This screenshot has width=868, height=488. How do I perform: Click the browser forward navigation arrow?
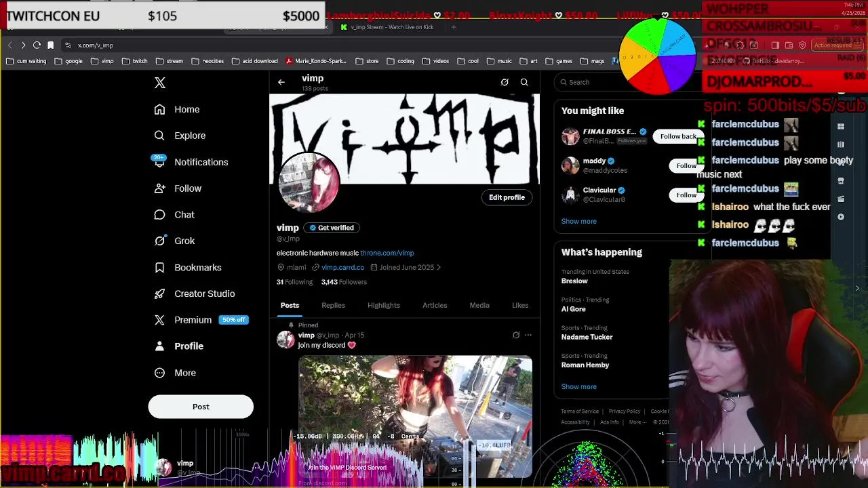point(23,45)
